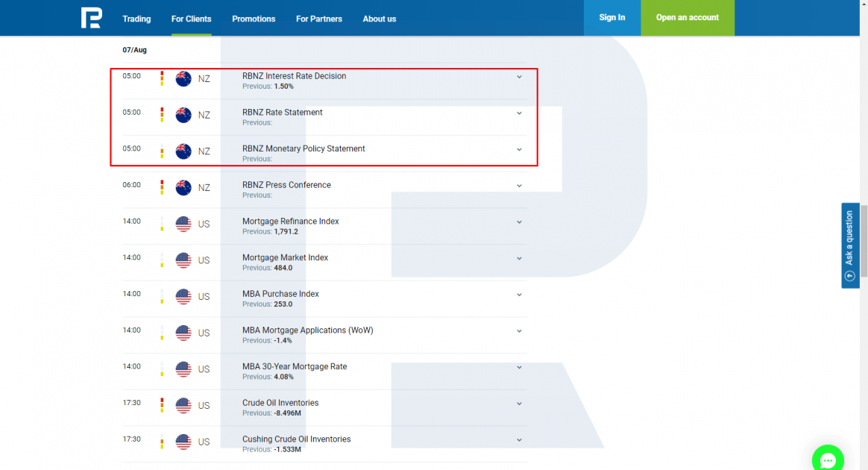The image size is (868, 470).
Task: Open the Ask a question side tab
Action: coord(850,245)
